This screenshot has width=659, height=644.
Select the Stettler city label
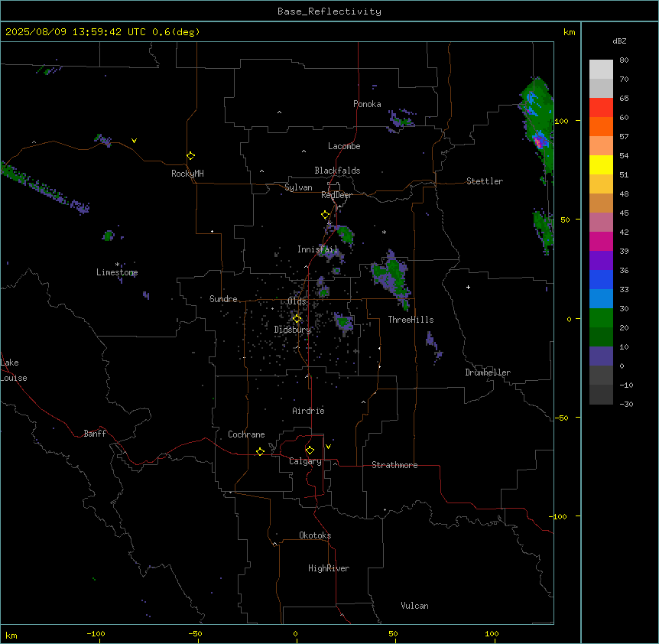tap(485, 181)
